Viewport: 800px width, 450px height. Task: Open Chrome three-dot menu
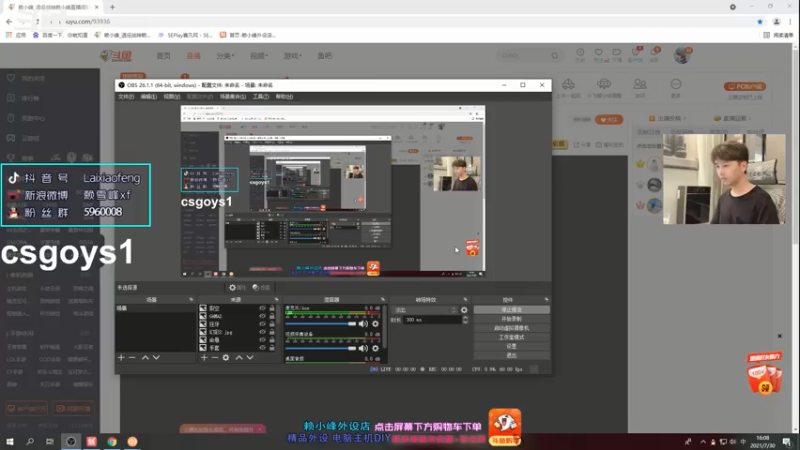point(790,21)
